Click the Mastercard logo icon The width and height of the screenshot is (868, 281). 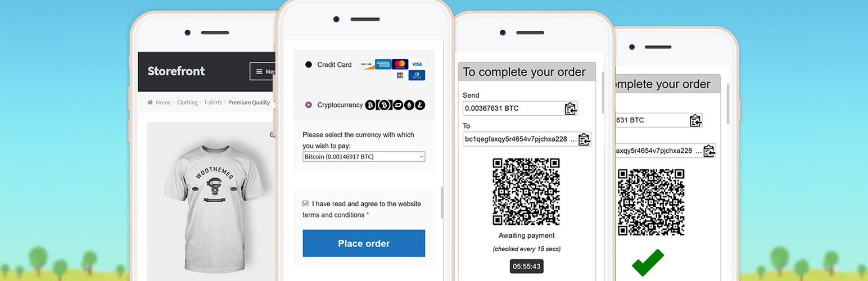400,64
